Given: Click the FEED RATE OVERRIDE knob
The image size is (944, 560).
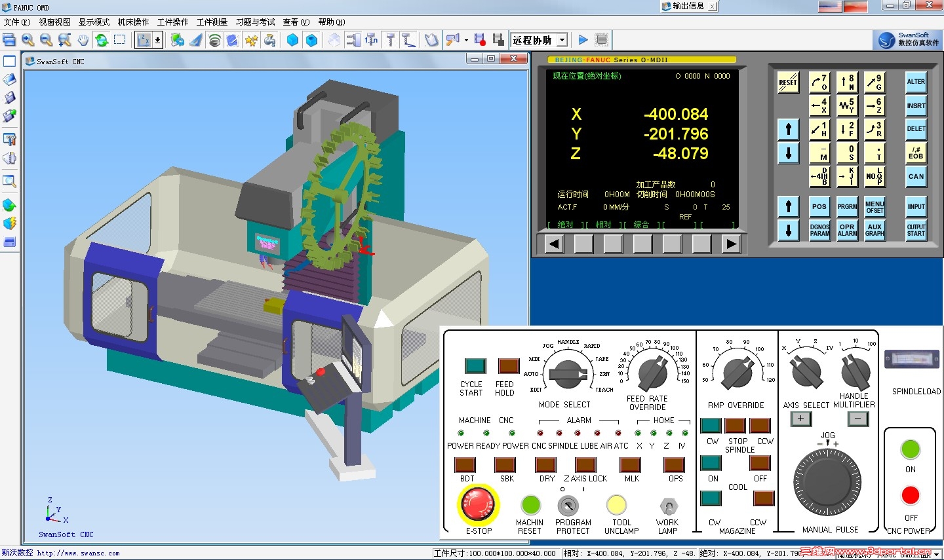Looking at the screenshot, I should tap(653, 374).
